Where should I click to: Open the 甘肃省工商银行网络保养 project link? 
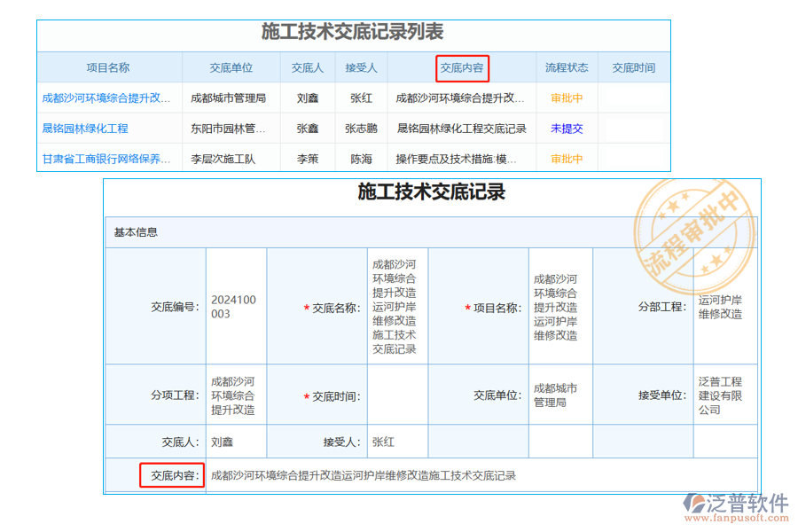click(x=105, y=158)
